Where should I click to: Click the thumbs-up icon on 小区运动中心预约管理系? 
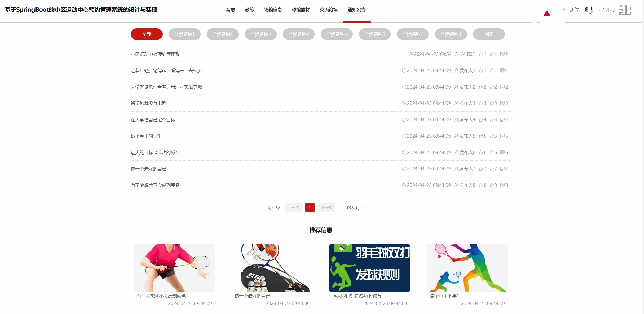[x=480, y=54]
